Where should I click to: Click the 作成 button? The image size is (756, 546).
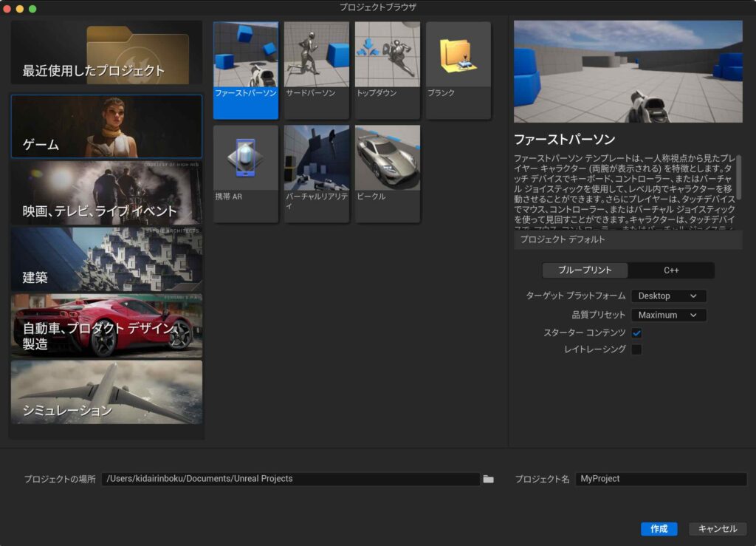point(658,529)
